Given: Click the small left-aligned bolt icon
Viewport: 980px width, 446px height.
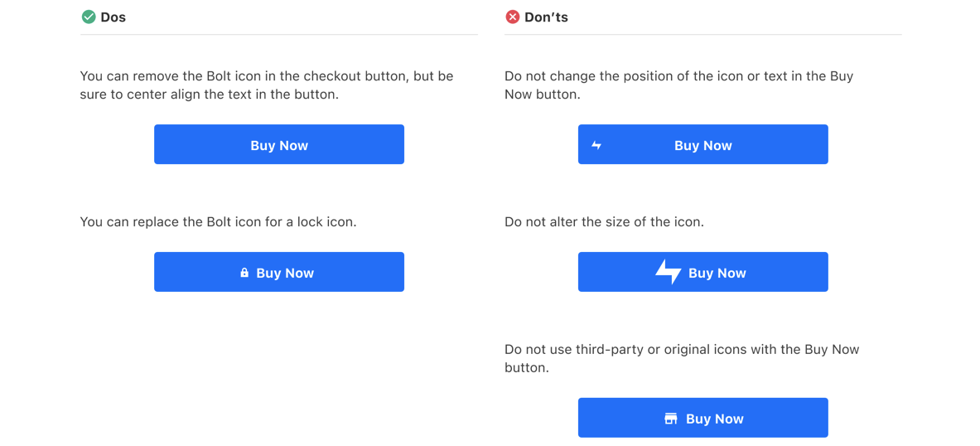Looking at the screenshot, I should (596, 145).
